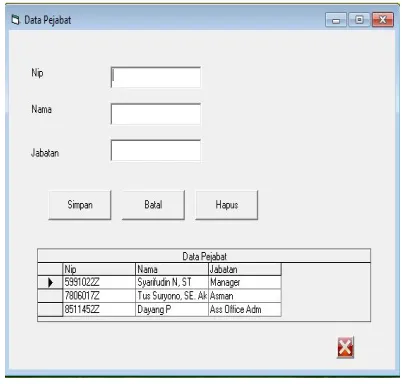Select cell Asman
This screenshot has width=402, height=384.
(x=245, y=296)
